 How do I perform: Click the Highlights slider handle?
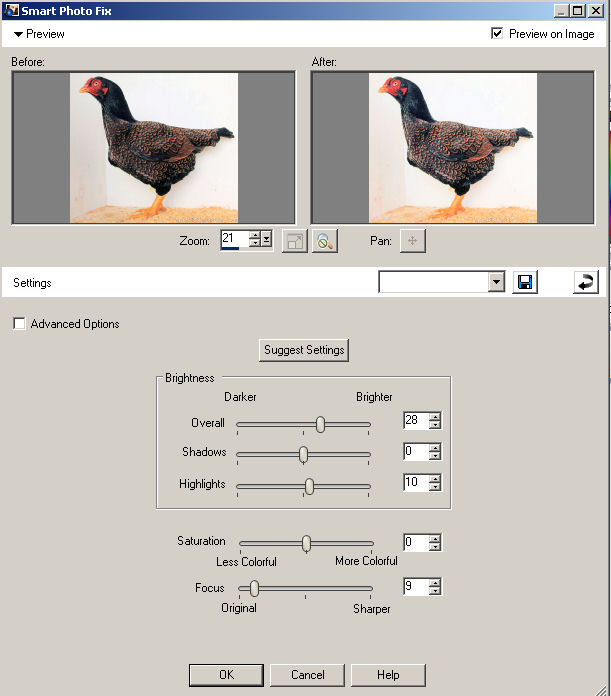click(x=309, y=486)
